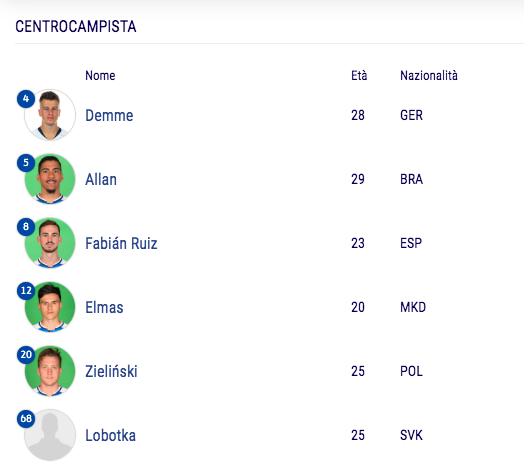Image resolution: width=524 pixels, height=471 pixels.
Task: Click the number 5 jersey badge
Action: (26, 163)
